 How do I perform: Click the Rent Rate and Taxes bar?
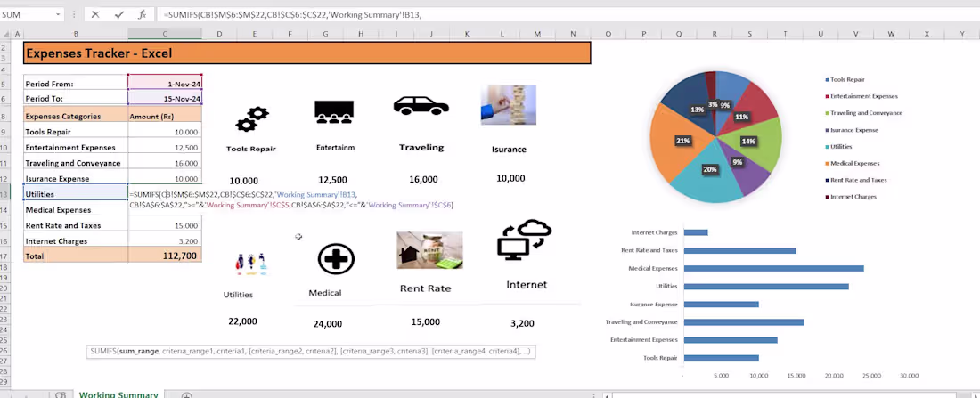(x=740, y=250)
